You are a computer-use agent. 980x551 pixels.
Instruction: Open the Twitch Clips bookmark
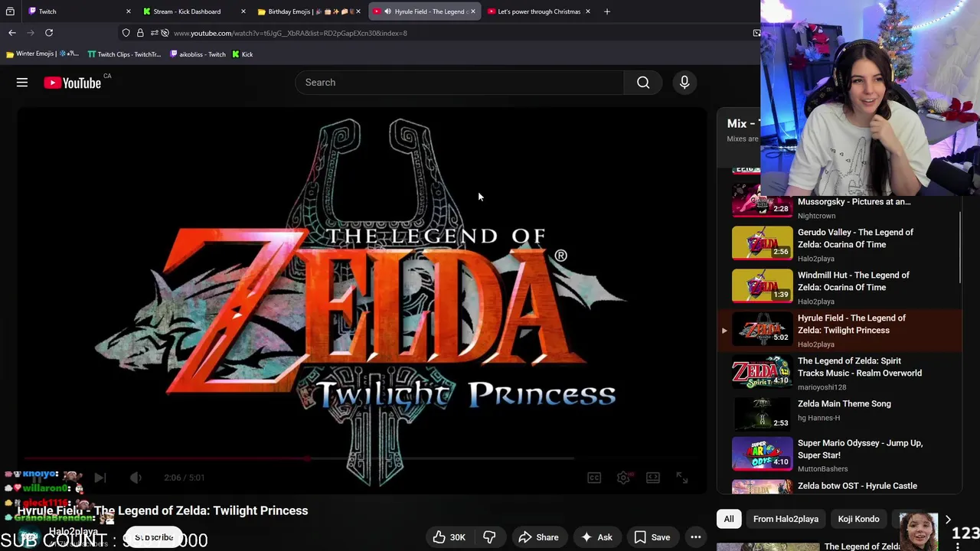pyautogui.click(x=124, y=54)
